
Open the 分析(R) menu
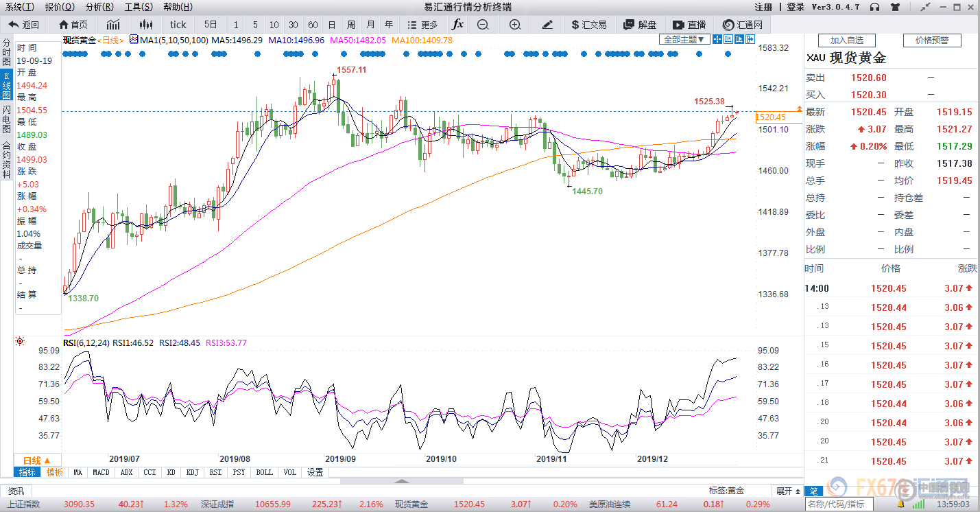click(x=99, y=7)
